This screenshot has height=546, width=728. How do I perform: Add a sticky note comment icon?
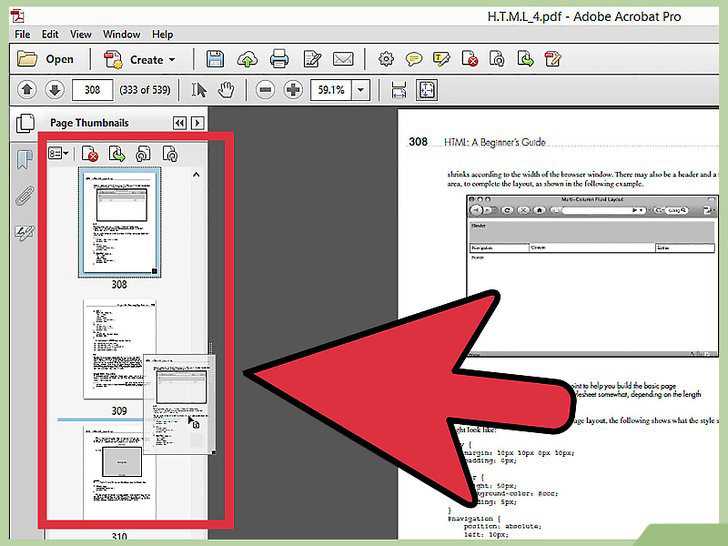413,59
